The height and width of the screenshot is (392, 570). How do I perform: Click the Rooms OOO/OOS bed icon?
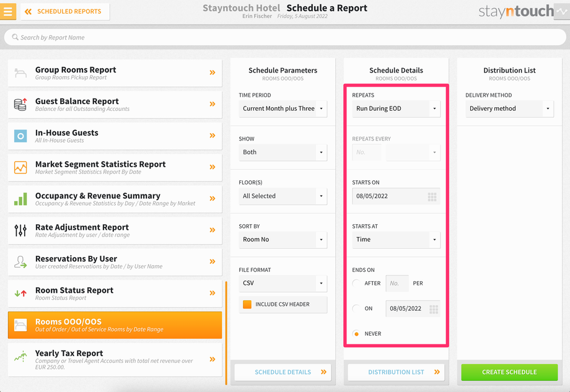pos(20,324)
